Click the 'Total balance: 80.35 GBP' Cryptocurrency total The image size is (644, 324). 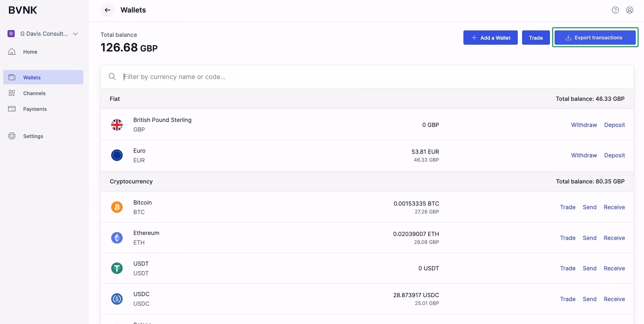590,181
